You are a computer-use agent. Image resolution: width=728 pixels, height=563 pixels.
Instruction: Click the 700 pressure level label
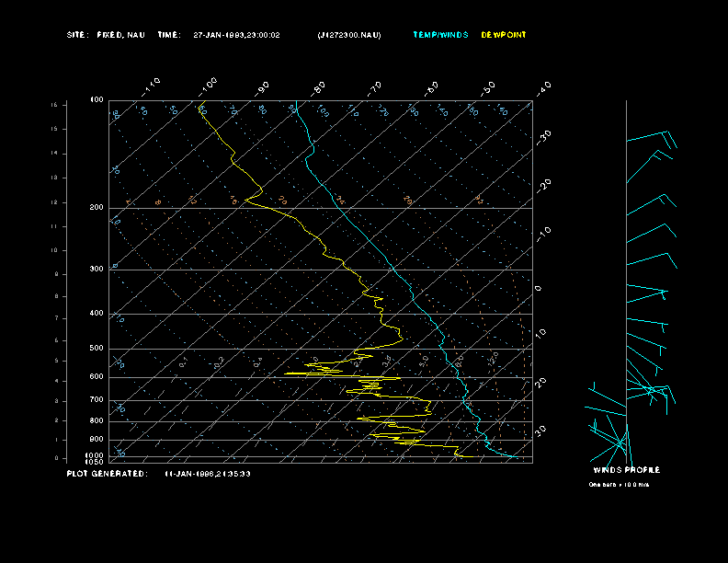click(x=97, y=400)
